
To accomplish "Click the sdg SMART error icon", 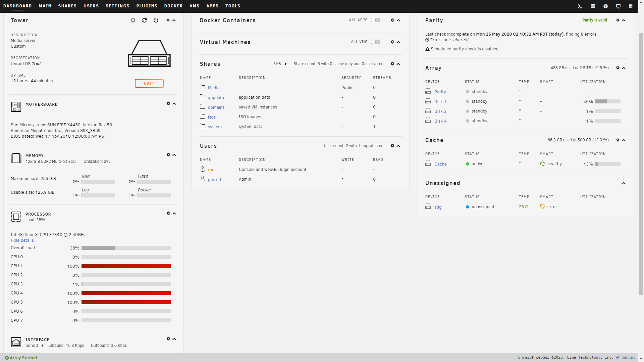I will click(x=542, y=207).
